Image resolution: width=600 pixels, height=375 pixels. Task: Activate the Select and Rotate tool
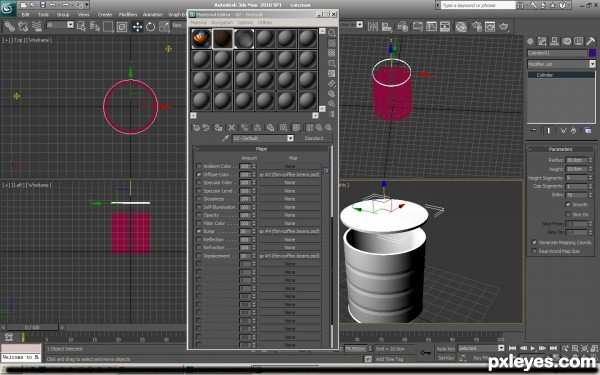point(150,26)
